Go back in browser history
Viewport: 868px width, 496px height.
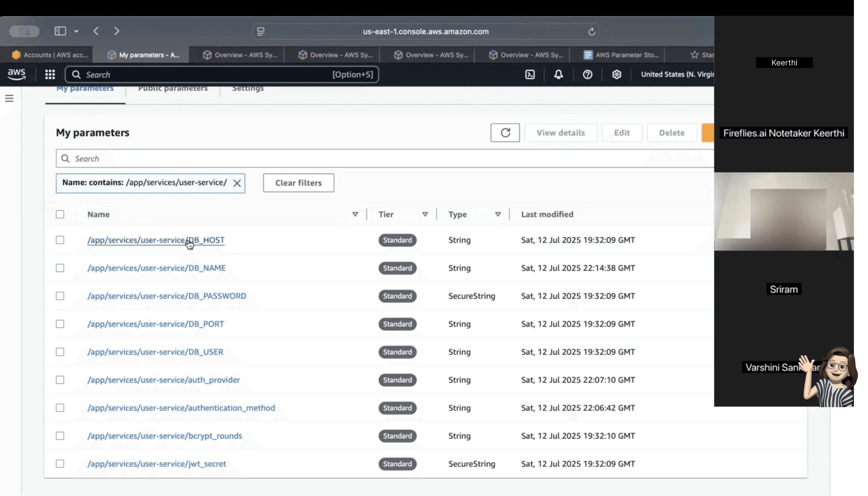pos(96,31)
